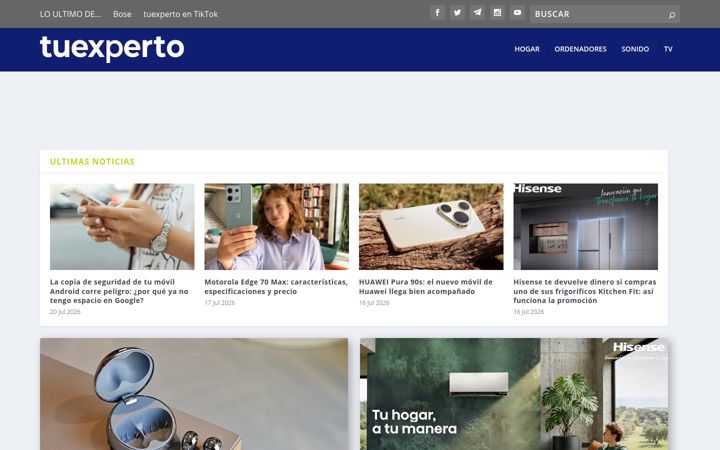Open the SONIDO menu item
720x450 pixels.
click(x=635, y=49)
